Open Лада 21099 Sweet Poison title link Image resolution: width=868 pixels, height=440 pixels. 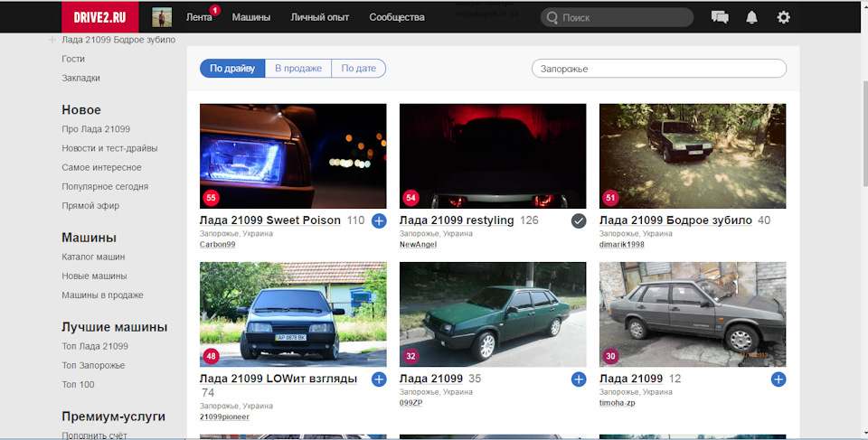tap(270, 220)
